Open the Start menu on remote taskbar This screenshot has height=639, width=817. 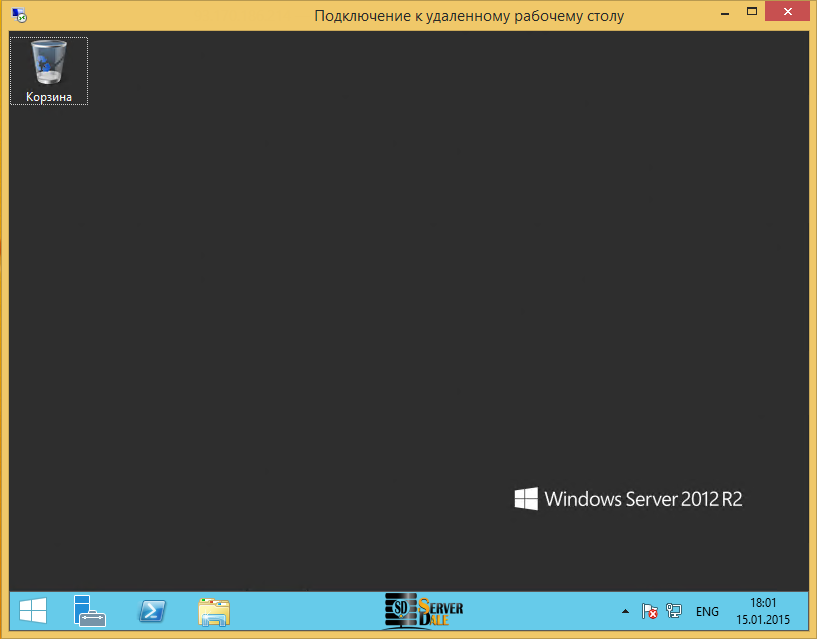[33, 610]
